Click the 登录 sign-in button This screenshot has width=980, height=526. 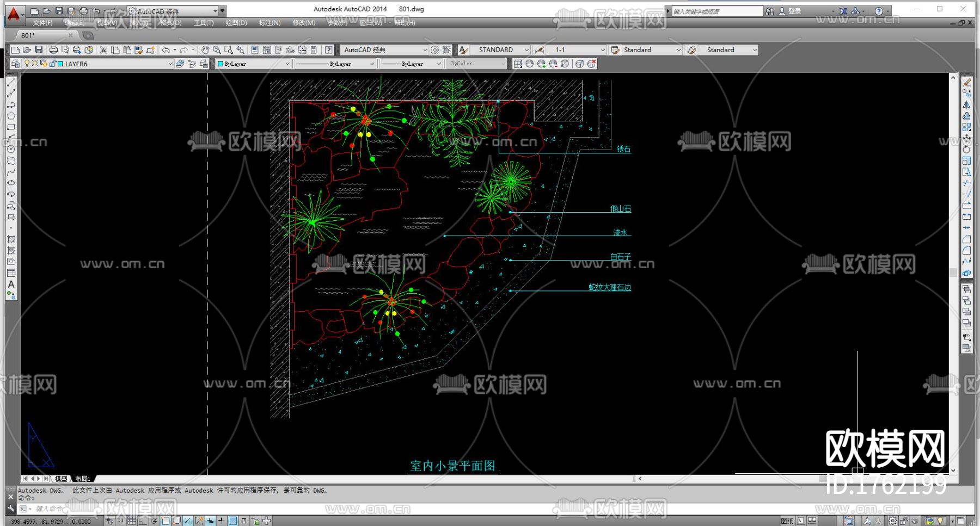pyautogui.click(x=790, y=11)
